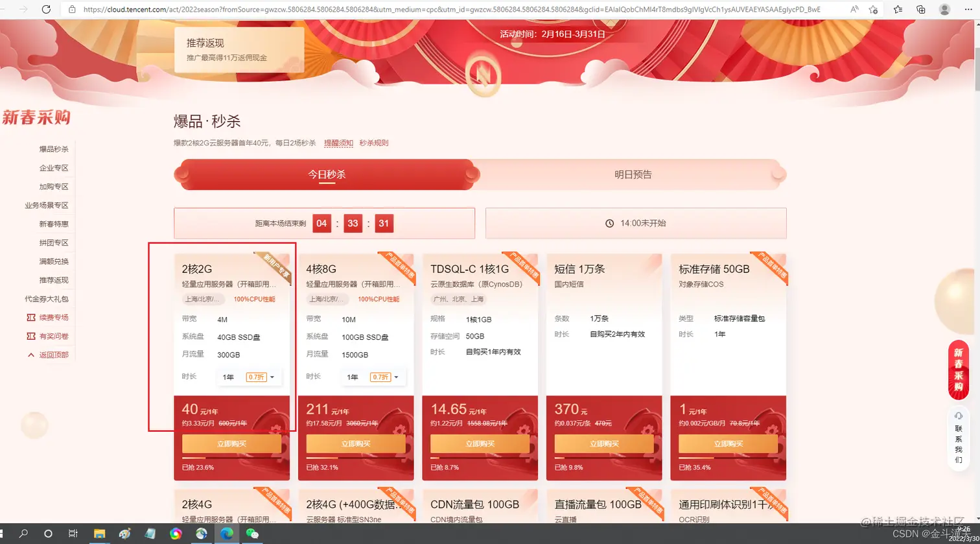Click 立即购买 on the 4核8G card
980x544 pixels.
click(x=356, y=443)
